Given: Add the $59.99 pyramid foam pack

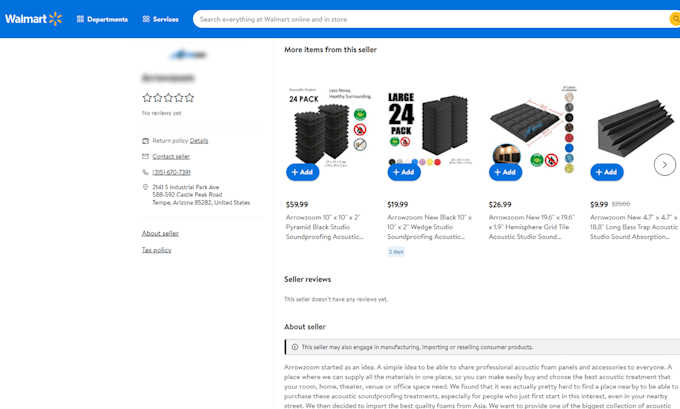Looking at the screenshot, I should pos(302,172).
